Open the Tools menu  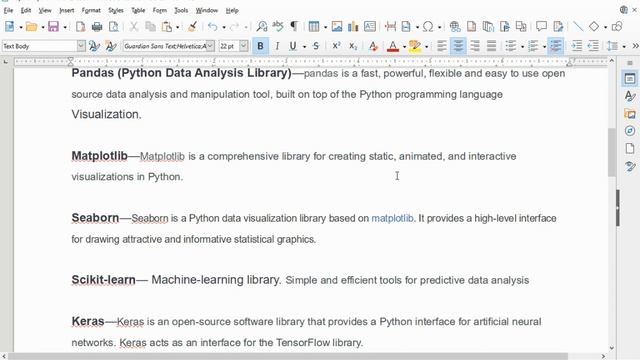pyautogui.click(x=181, y=10)
